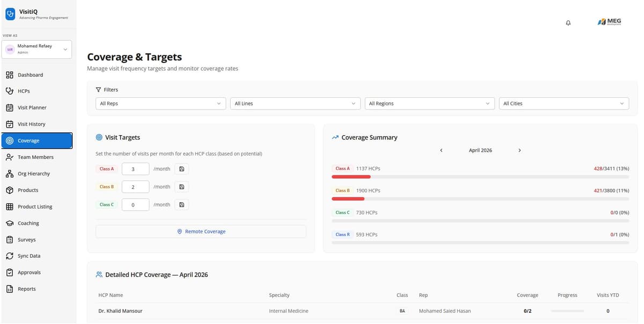Save the Class B visit target
The width and height of the screenshot is (644, 324).
point(181,187)
